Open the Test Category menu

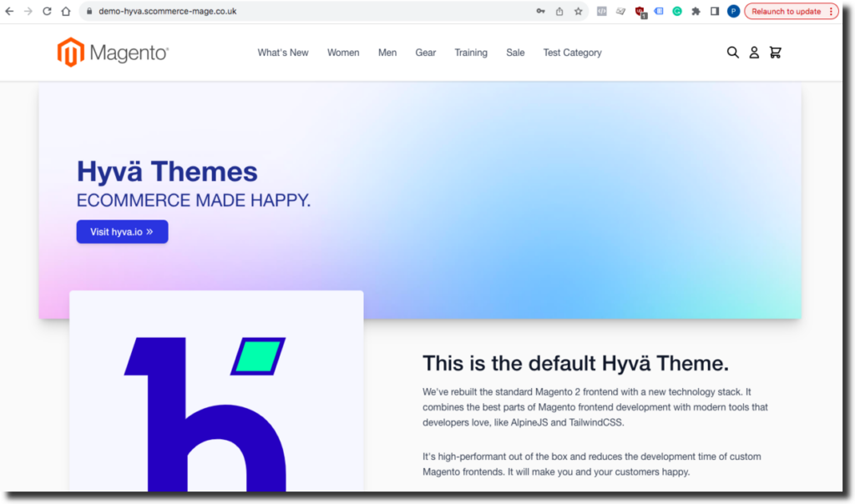point(572,52)
